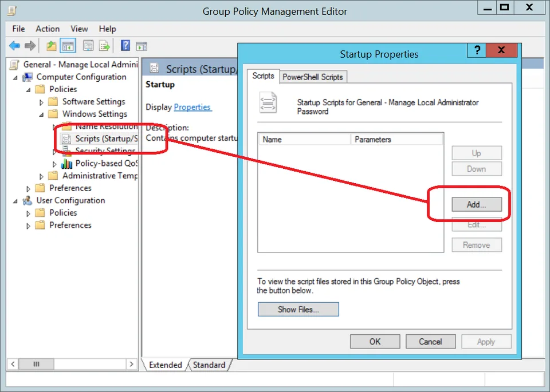Click the bold 'Startup' heading in details pane
The image size is (550, 392).
pos(160,85)
